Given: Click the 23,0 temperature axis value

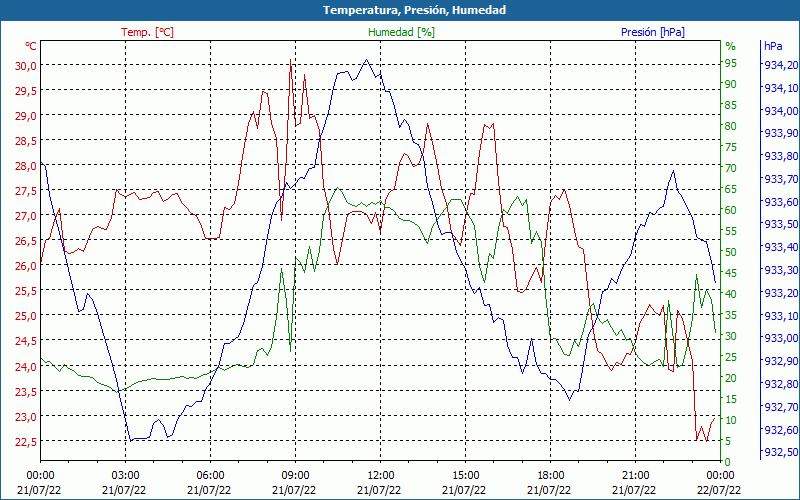Looking at the screenshot, I should coord(27,416).
